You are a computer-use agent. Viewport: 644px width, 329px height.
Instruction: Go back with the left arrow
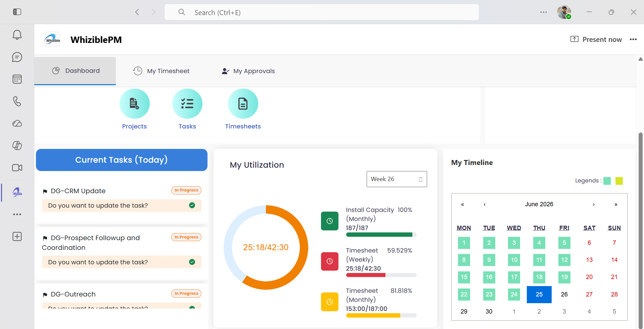(137, 12)
